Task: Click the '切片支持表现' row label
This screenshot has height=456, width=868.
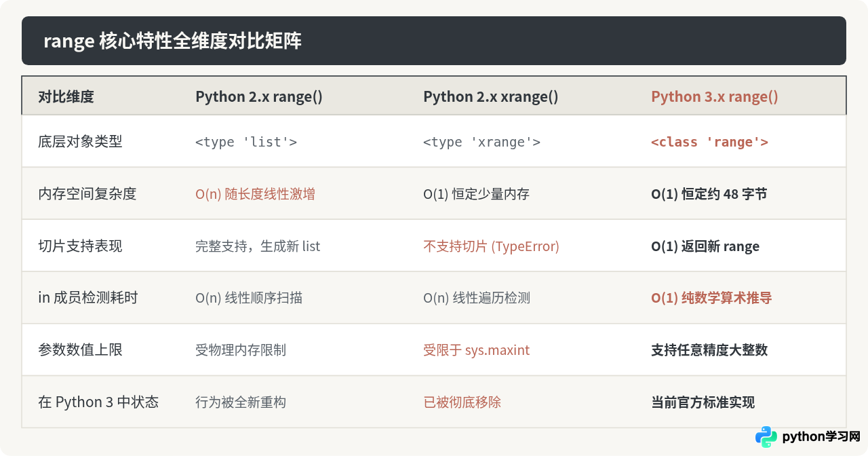Action: tap(80, 246)
